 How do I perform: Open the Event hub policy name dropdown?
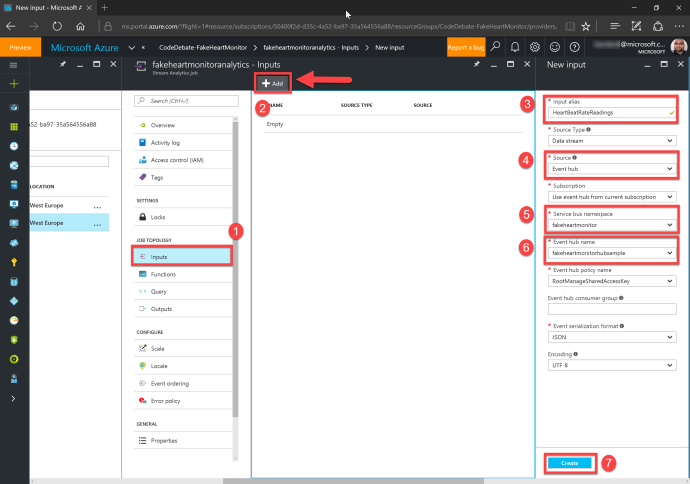[612, 281]
